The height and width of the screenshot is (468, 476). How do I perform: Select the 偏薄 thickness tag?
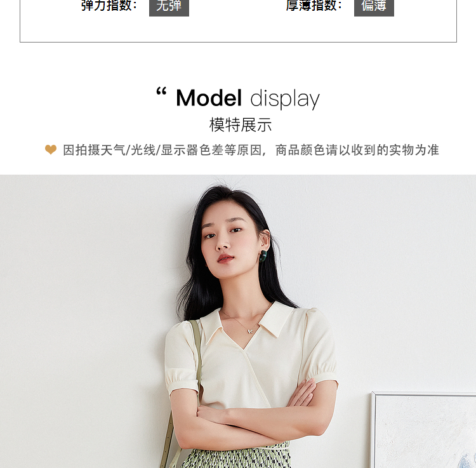374,6
